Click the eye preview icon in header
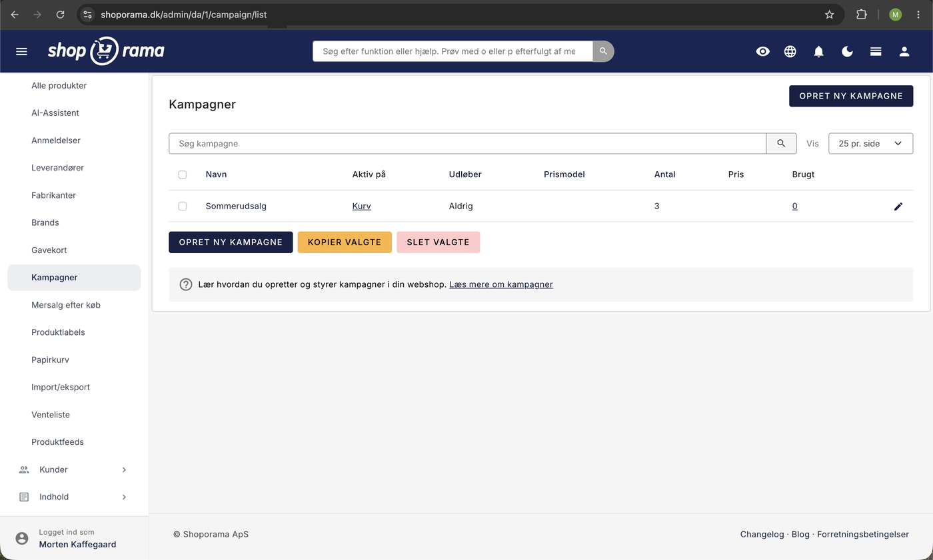 click(763, 51)
